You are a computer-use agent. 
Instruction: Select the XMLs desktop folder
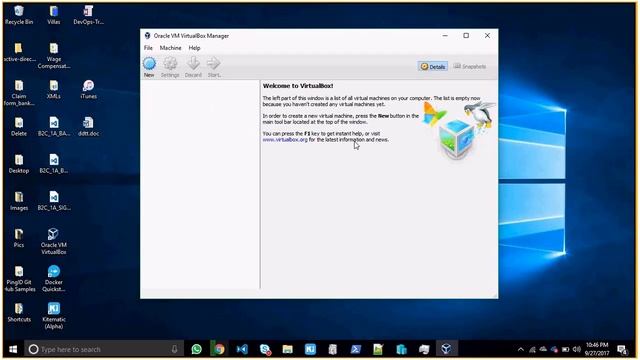[x=53, y=90]
